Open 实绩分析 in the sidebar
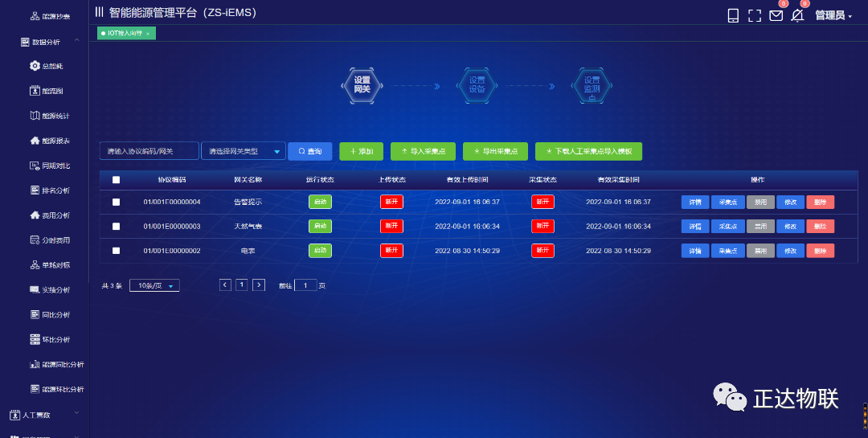Viewport: 868px width, 438px height. point(50,289)
